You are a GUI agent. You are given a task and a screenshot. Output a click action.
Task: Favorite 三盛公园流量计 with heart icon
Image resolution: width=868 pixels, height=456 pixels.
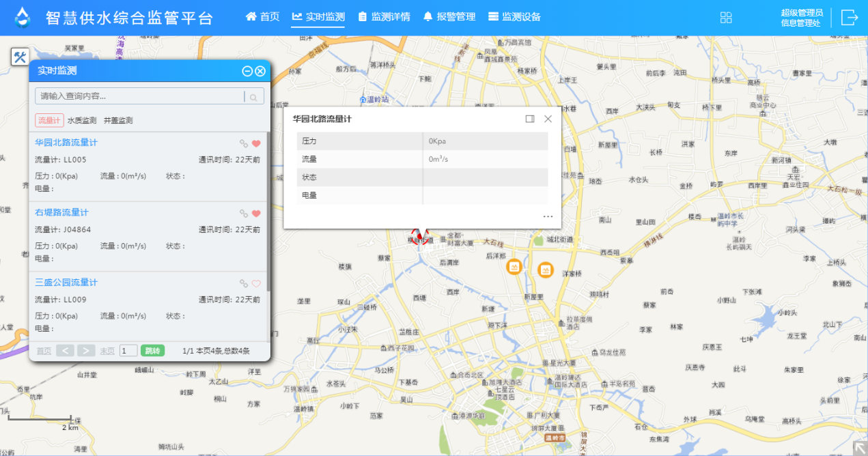point(256,283)
